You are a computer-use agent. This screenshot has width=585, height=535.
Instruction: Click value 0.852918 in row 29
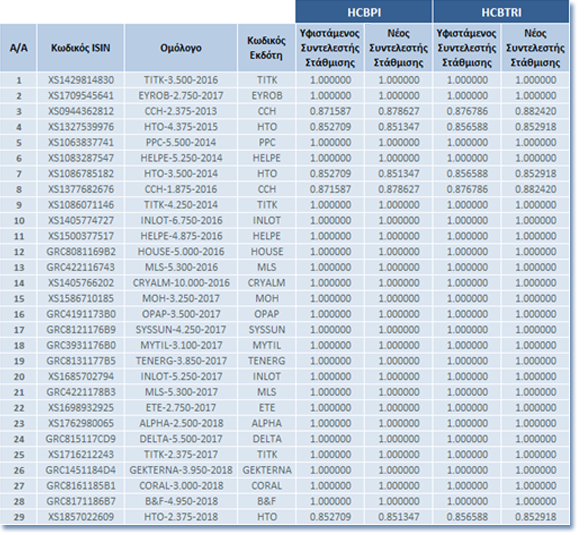coord(535,517)
